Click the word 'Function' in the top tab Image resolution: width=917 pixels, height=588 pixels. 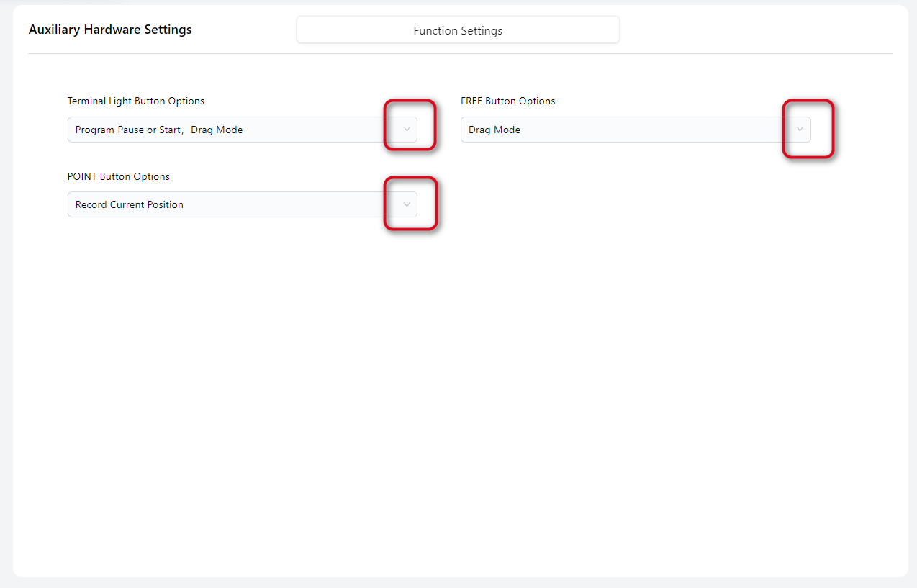point(435,31)
